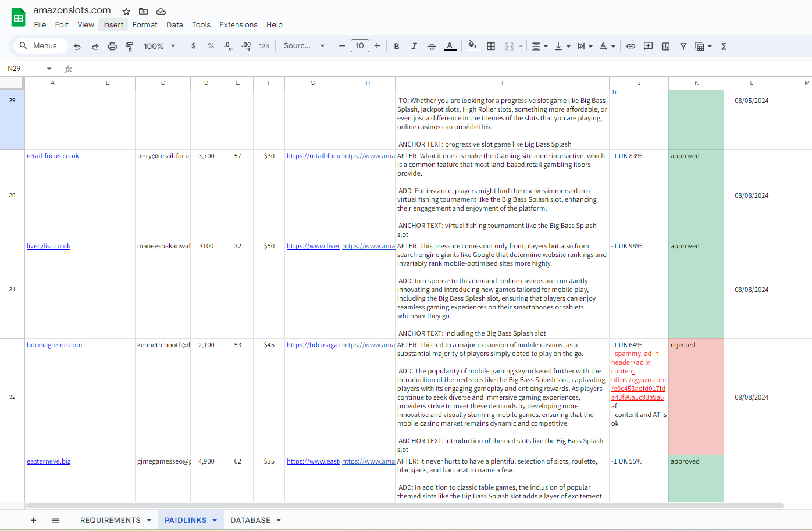Select the PAIDLINKS sheet tab
This screenshot has width=812, height=531.
[186, 520]
